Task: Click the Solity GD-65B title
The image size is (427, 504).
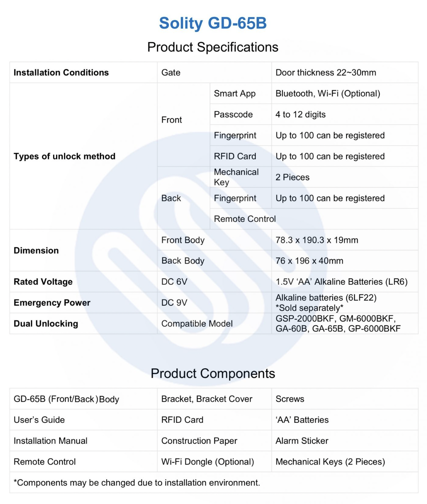Action: [x=213, y=23]
